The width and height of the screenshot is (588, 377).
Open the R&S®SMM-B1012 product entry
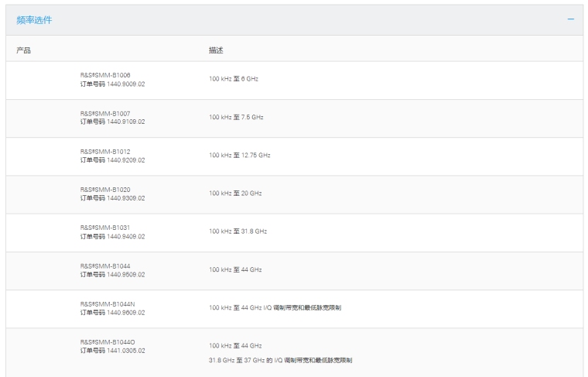(x=105, y=151)
